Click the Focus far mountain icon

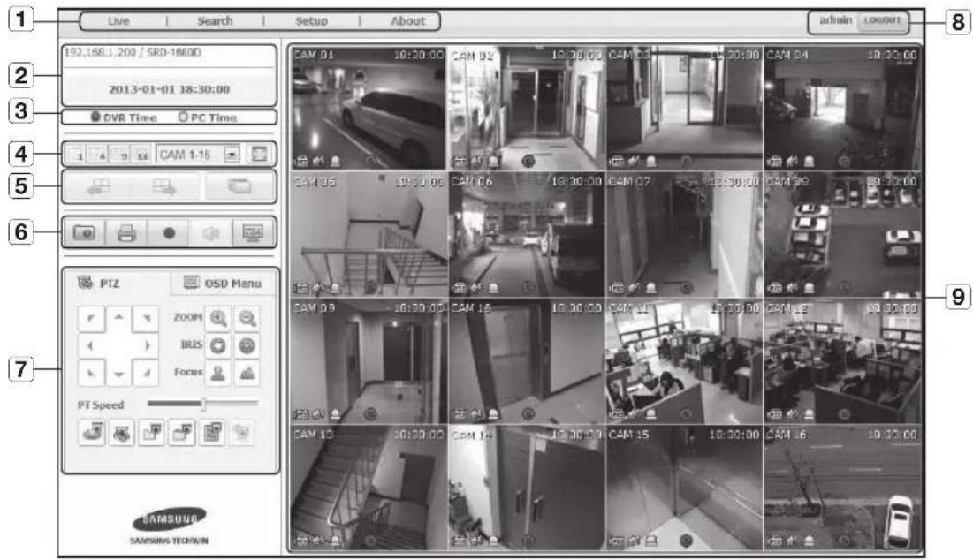pos(247,373)
